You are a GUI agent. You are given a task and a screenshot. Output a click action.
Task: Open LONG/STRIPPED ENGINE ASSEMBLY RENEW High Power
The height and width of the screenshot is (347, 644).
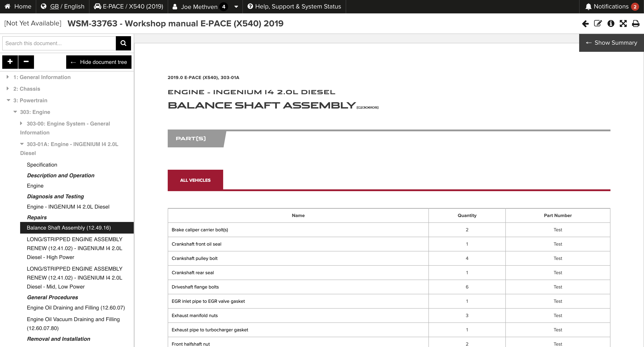coord(74,248)
